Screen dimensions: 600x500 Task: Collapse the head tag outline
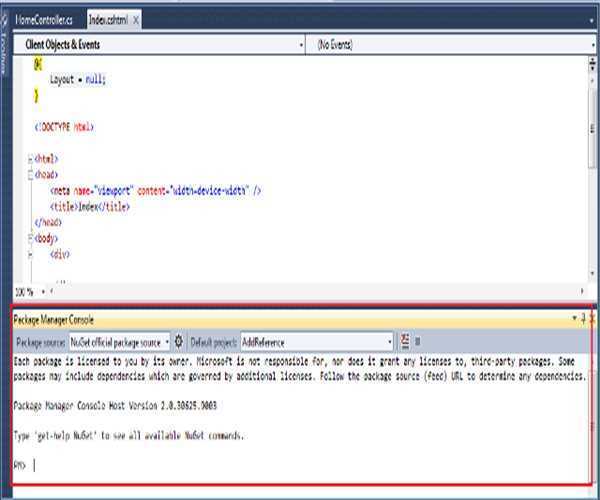[x=28, y=174]
